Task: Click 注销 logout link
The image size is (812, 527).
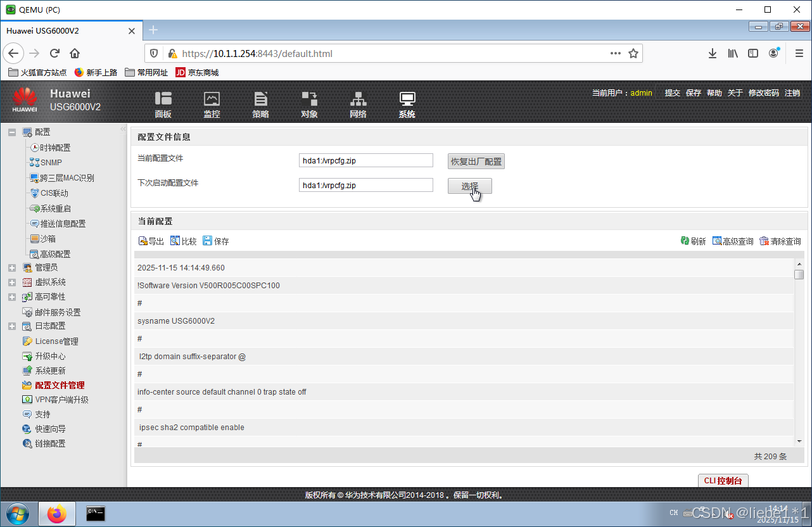Action: point(792,92)
